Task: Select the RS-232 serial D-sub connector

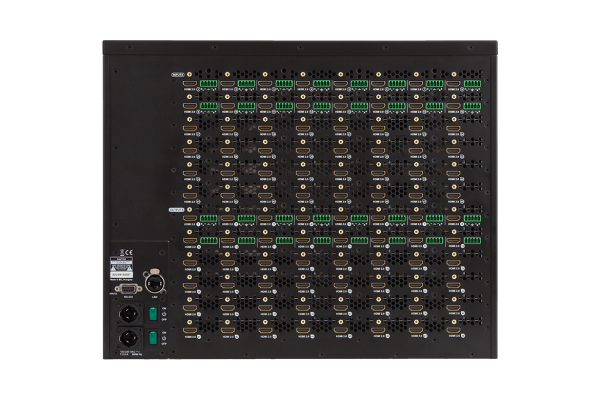Action: tap(128, 288)
